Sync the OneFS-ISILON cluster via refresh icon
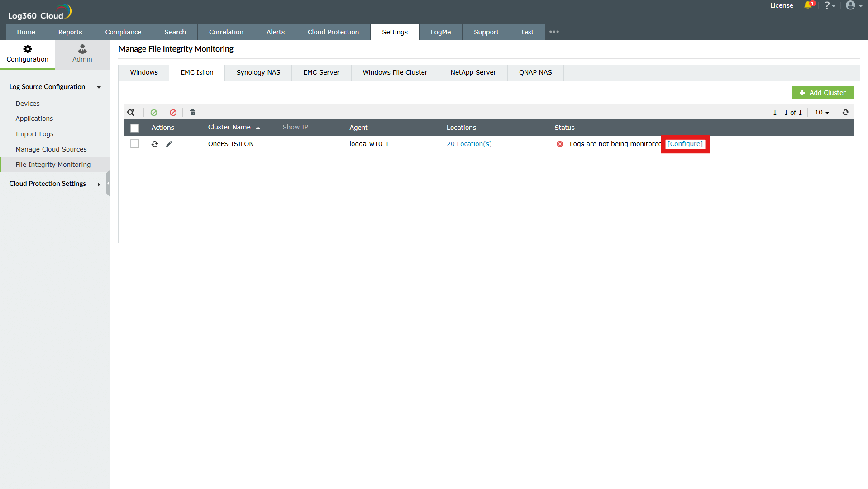 click(x=154, y=144)
